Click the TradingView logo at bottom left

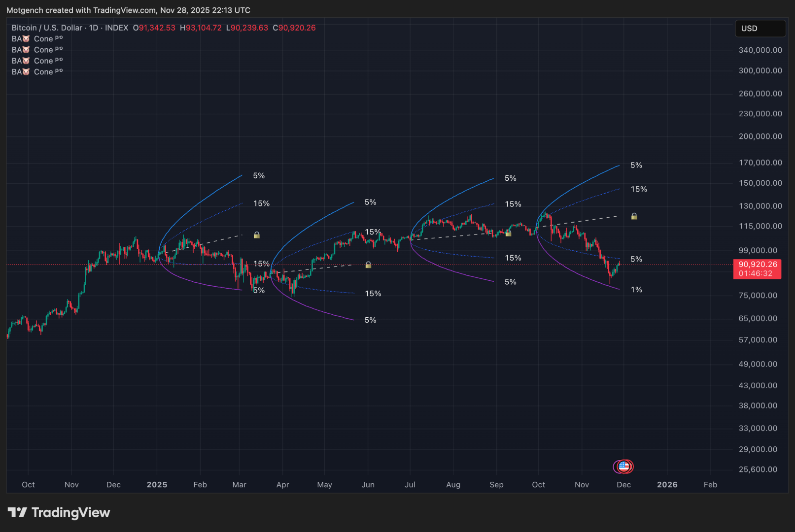click(59, 513)
